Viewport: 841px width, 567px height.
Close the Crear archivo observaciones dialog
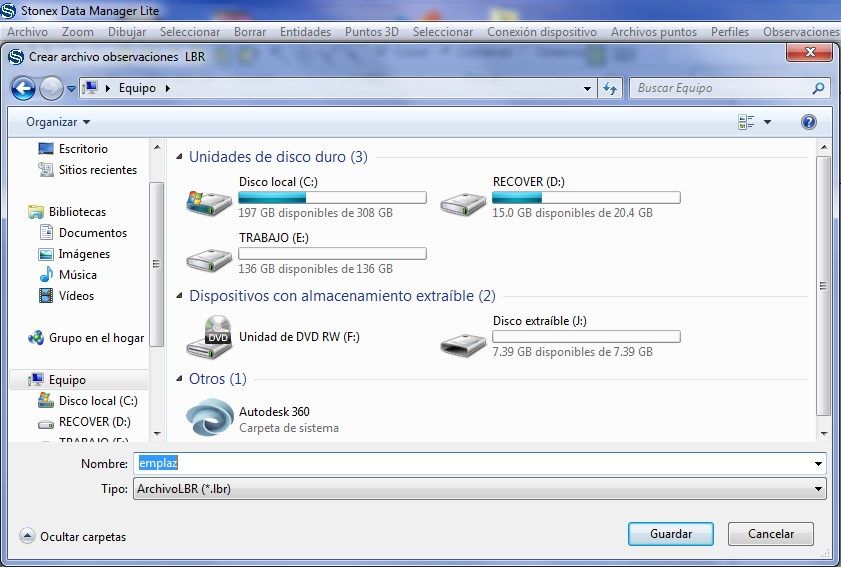point(809,52)
